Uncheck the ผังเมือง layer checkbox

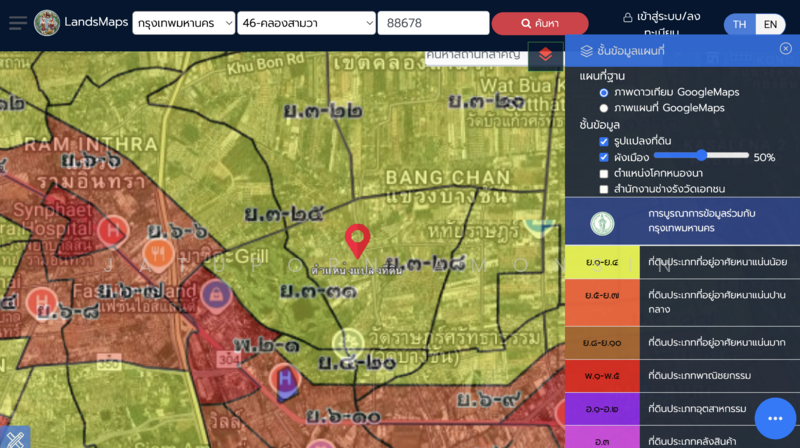point(604,157)
